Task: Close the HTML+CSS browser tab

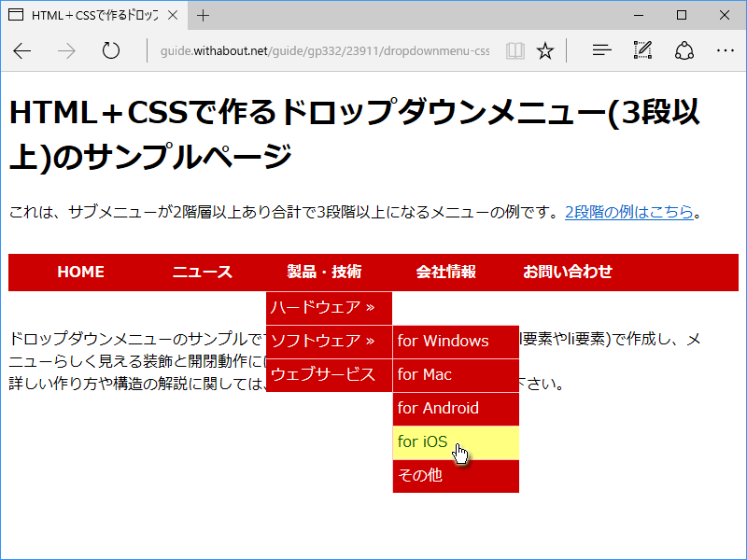Action: [x=173, y=15]
